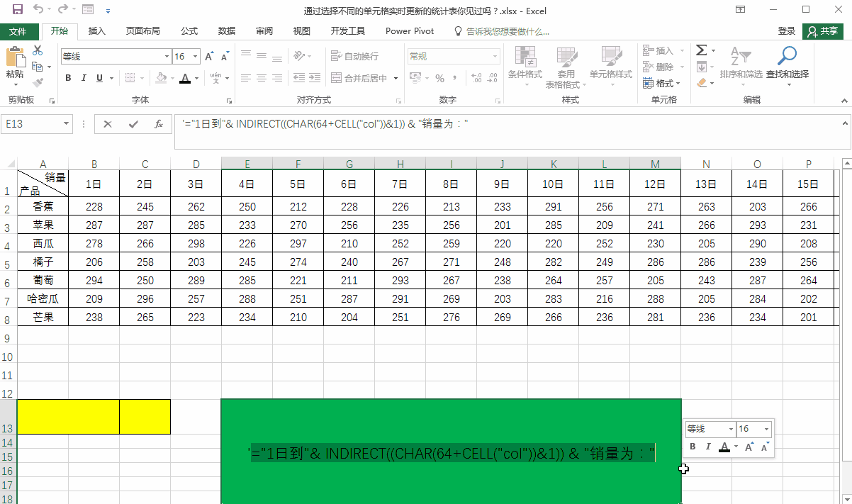Click the Copy icon in clipboard group
The height and width of the screenshot is (504, 852).
tap(37, 66)
